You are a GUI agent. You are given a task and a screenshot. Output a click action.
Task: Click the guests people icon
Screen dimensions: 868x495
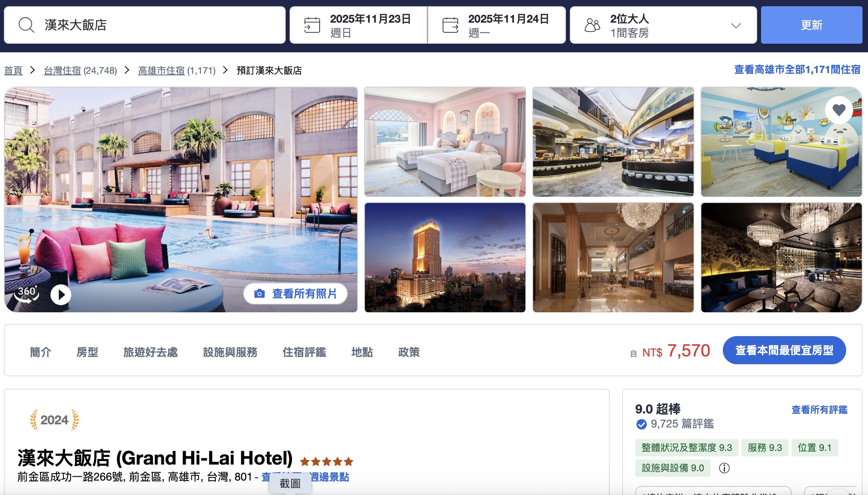(x=592, y=25)
